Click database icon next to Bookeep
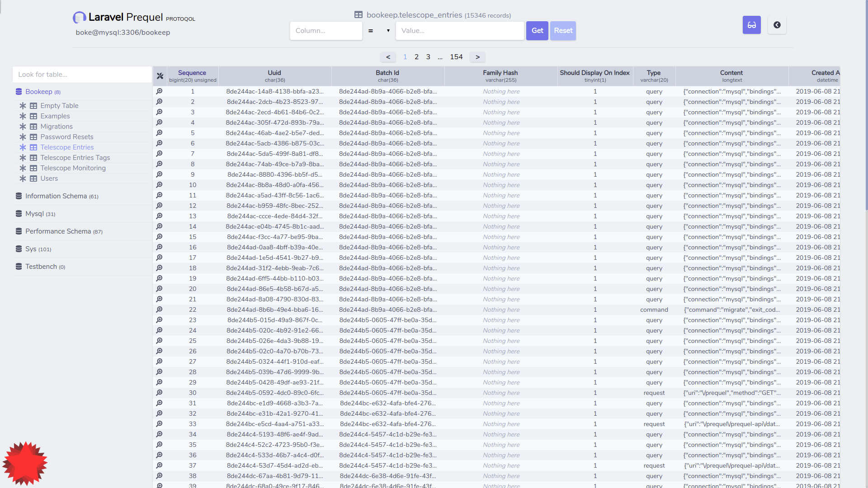The image size is (868, 488). [x=19, y=92]
